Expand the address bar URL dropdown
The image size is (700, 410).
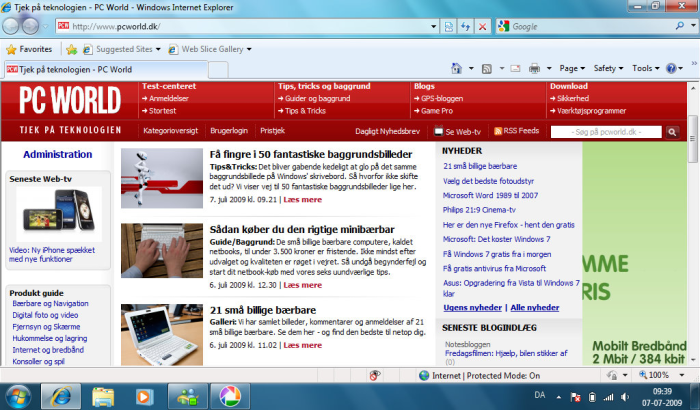(x=433, y=26)
